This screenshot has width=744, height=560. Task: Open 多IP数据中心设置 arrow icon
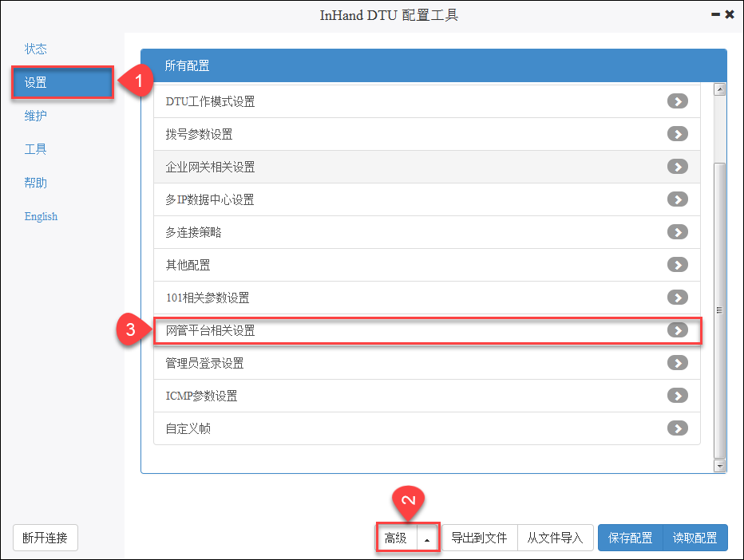point(678,199)
